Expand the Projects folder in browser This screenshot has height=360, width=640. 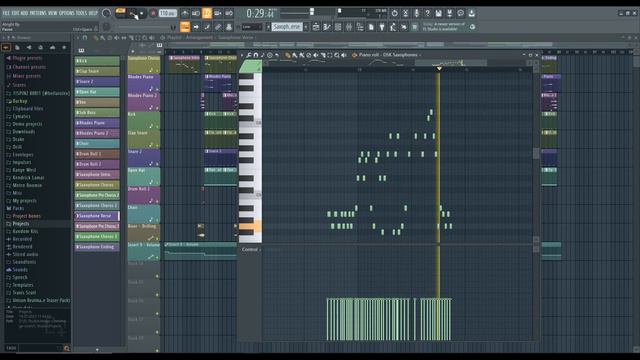tap(20, 224)
